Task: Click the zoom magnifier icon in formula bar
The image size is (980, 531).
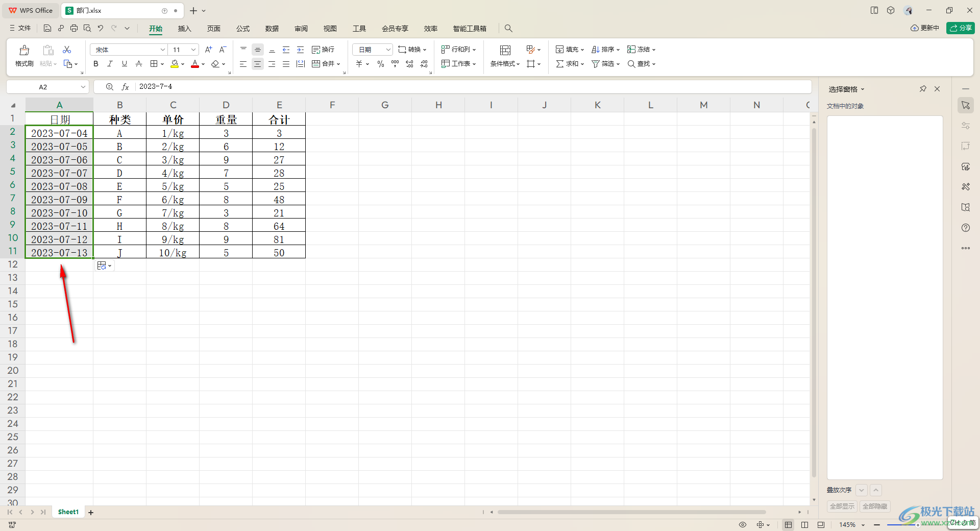Action: (110, 87)
